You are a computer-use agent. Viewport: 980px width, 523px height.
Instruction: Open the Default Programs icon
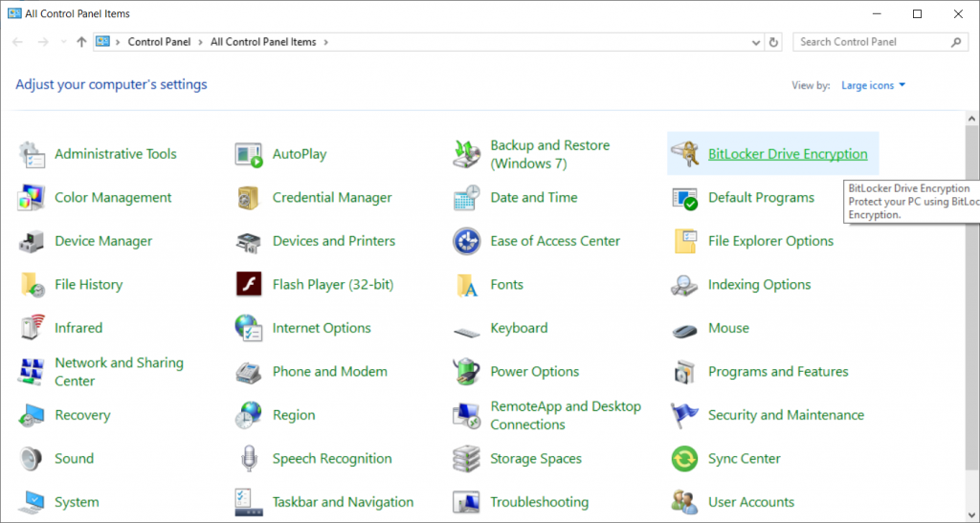click(684, 198)
